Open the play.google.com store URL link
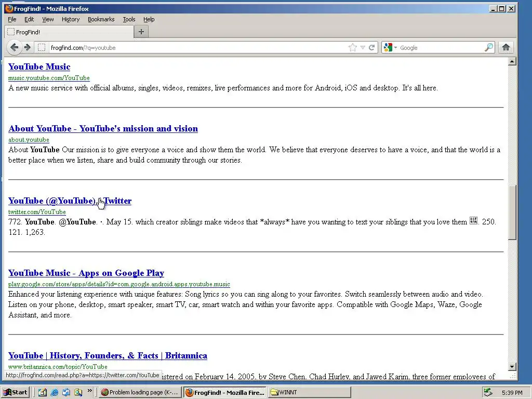Viewport: 532px width, 399px height. [119, 284]
